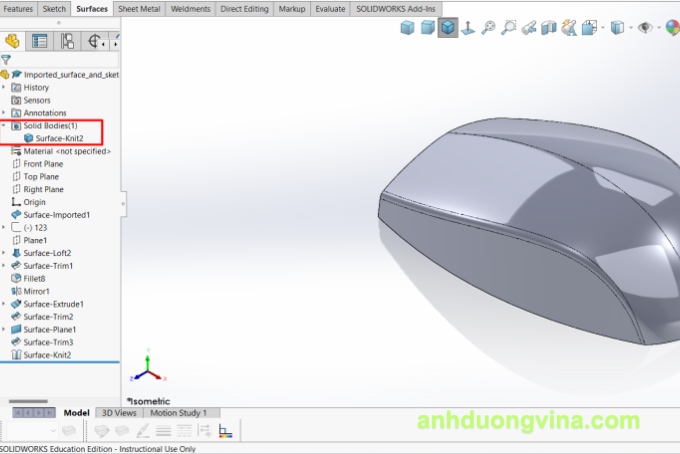
Task: Open the PropertyManager tab icon
Action: click(40, 41)
